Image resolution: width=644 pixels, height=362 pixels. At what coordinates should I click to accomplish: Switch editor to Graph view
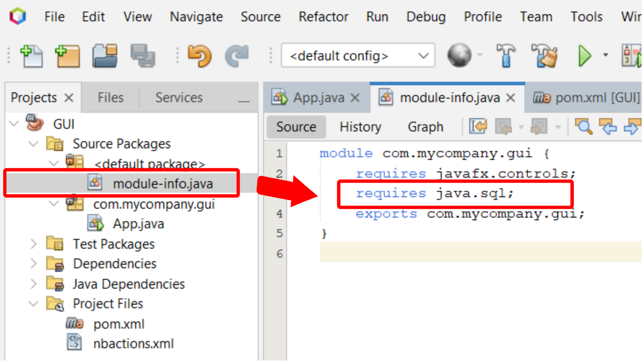click(x=424, y=126)
